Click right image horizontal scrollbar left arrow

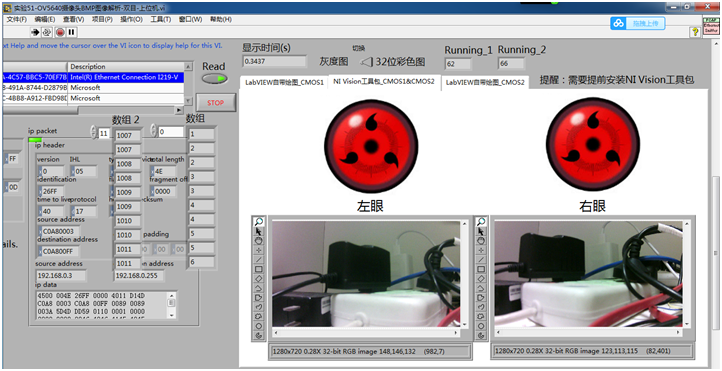(498, 332)
